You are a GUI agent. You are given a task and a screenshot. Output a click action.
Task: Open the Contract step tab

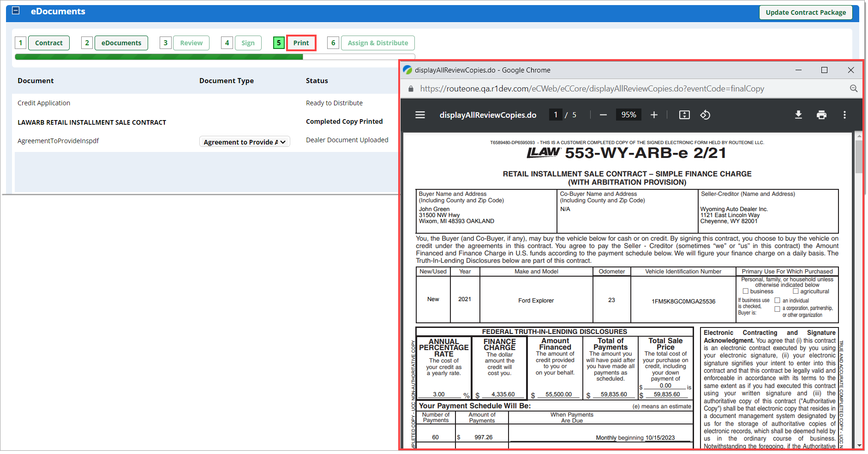tap(49, 43)
